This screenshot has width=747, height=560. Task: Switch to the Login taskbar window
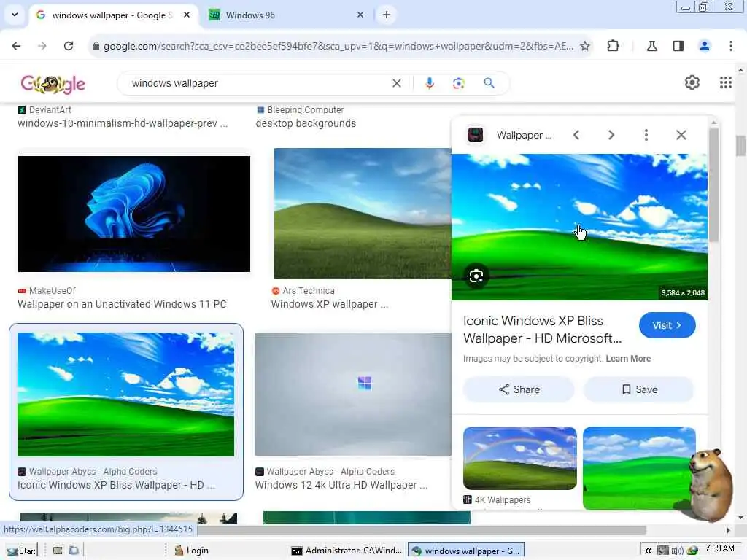(x=192, y=551)
